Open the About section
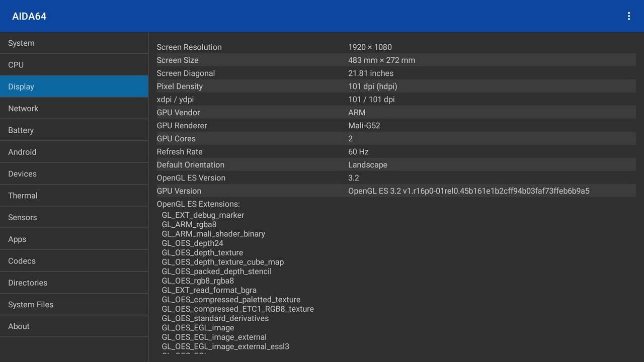This screenshot has width=644, height=362. (74, 326)
